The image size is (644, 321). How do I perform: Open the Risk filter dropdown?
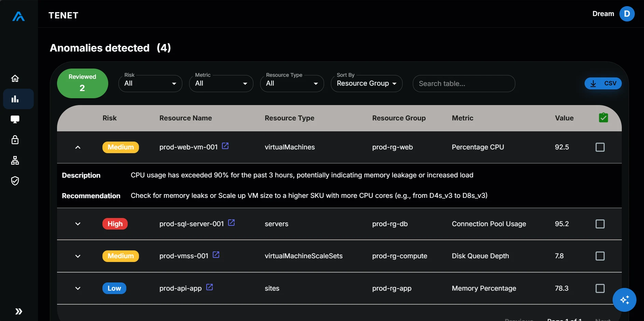pos(150,83)
